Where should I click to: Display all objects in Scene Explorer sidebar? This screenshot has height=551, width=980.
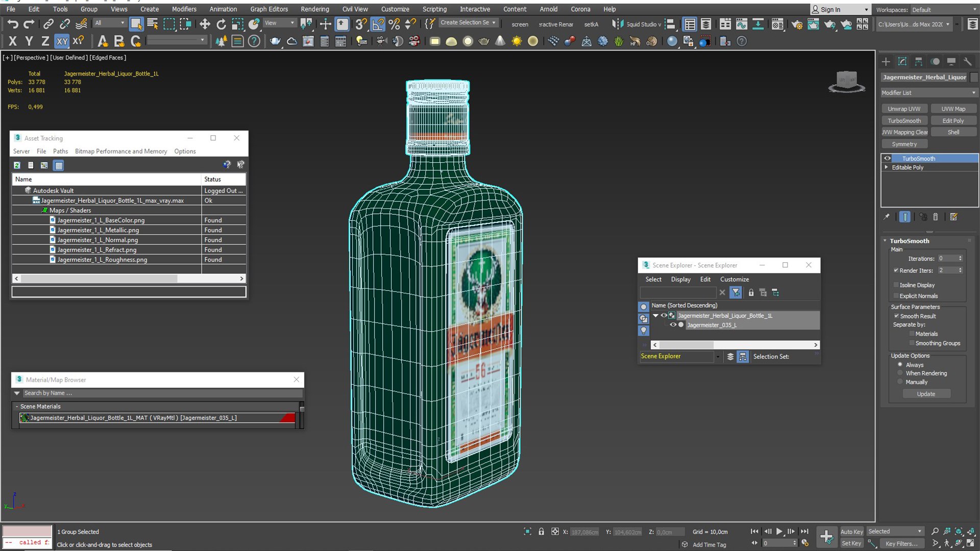pyautogui.click(x=644, y=307)
